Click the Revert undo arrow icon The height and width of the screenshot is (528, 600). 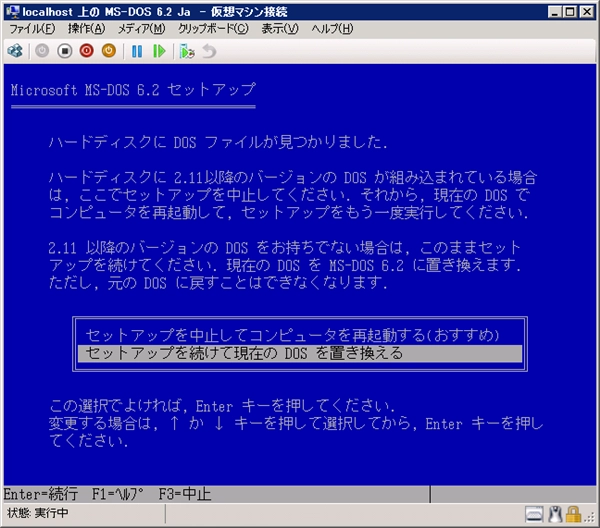[209, 51]
